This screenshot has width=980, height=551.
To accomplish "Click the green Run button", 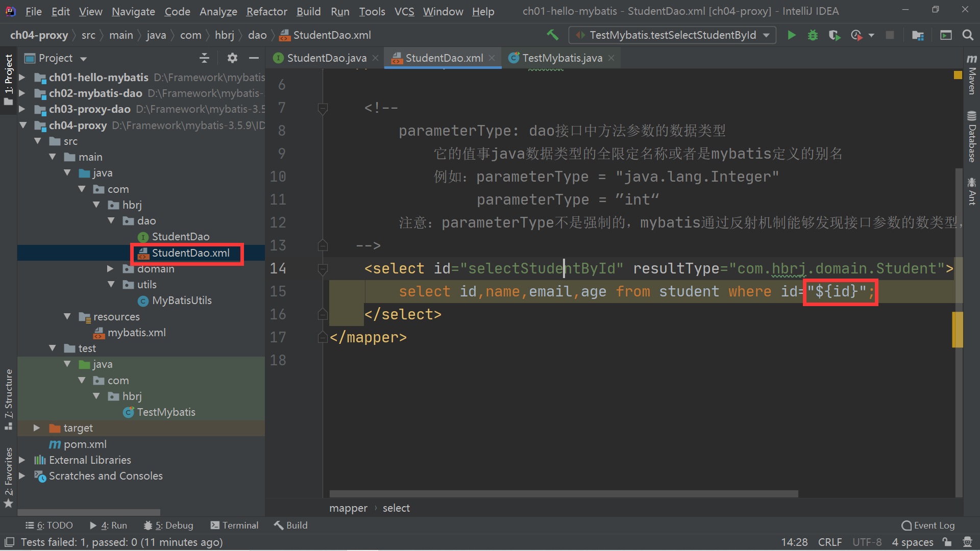I will point(791,35).
